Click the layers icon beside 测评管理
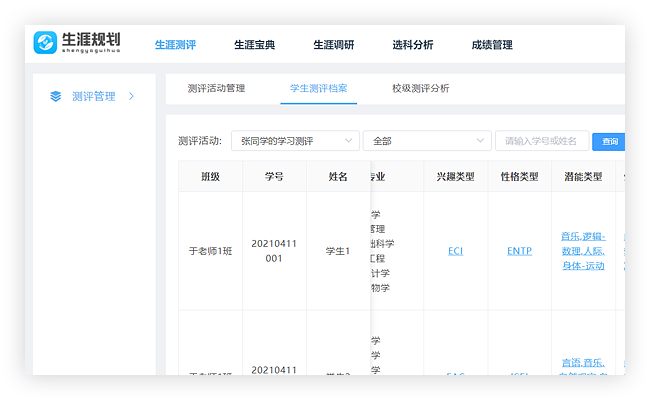The height and width of the screenshot is (400, 650). tap(56, 96)
